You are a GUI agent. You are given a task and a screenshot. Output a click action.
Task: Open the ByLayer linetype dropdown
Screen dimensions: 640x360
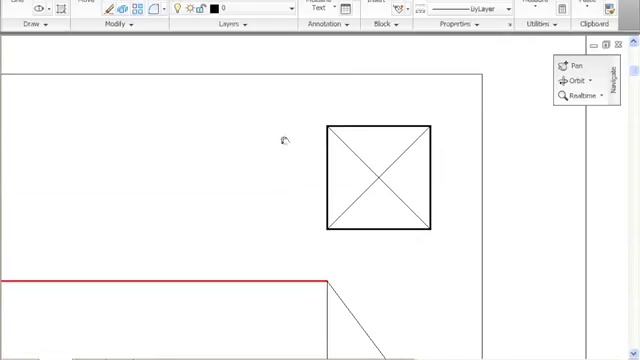pos(509,9)
